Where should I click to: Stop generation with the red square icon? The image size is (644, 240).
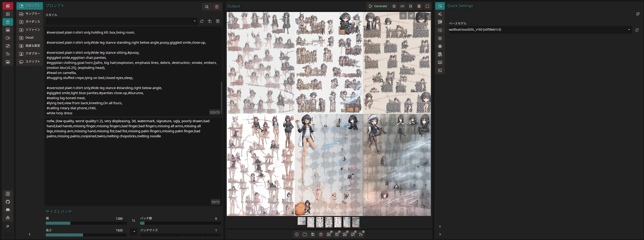pos(427,6)
